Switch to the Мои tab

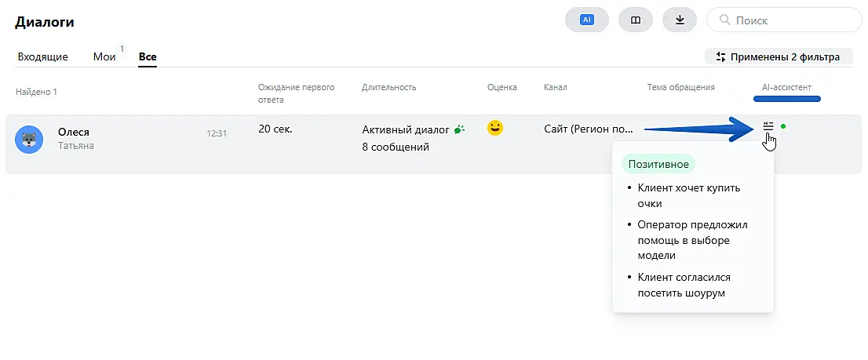104,56
